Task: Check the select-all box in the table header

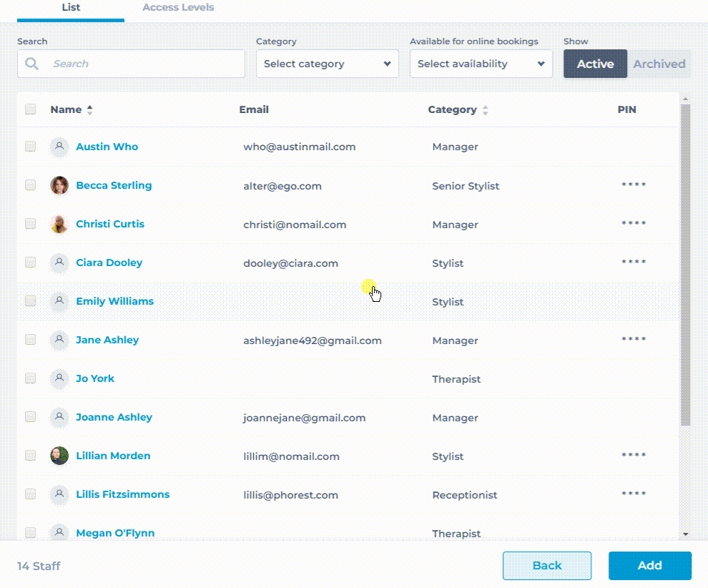Action: coord(29,109)
